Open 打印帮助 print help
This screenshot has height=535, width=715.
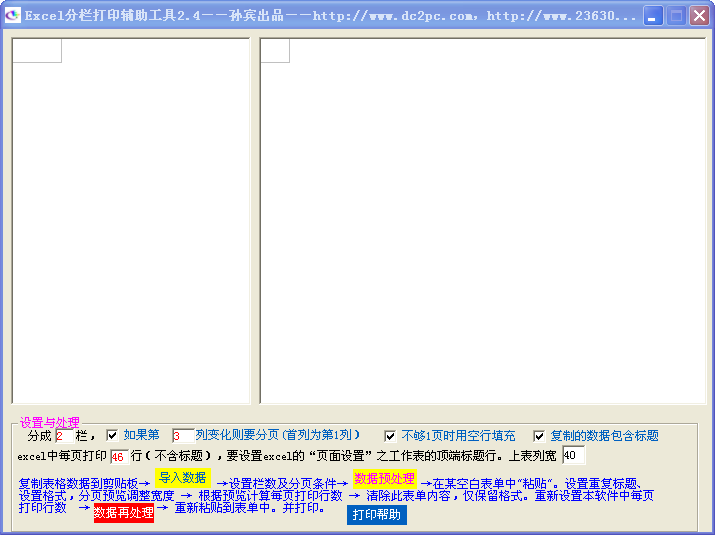point(377,515)
